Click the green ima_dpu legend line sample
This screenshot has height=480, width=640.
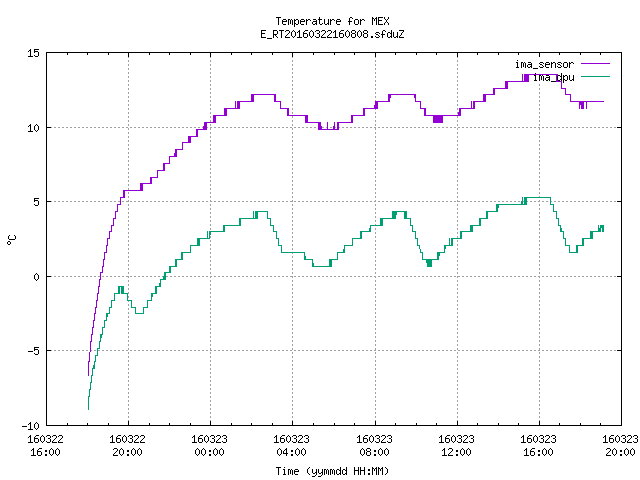point(595,77)
